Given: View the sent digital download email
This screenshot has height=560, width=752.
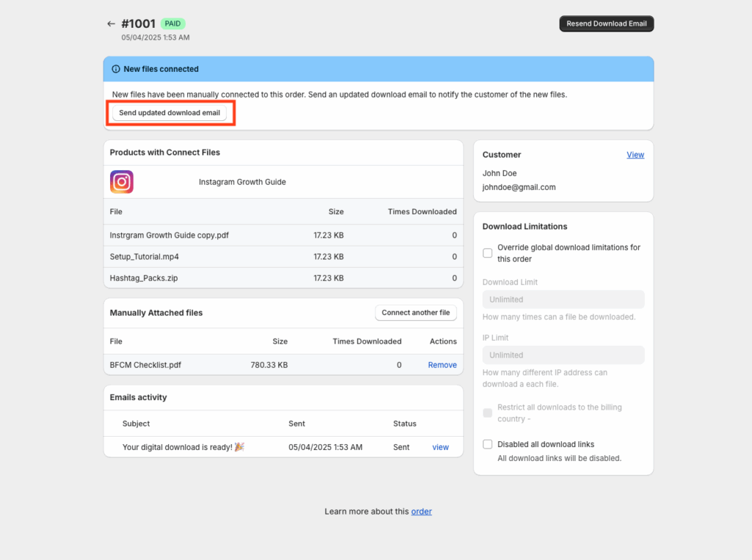Looking at the screenshot, I should click(441, 447).
